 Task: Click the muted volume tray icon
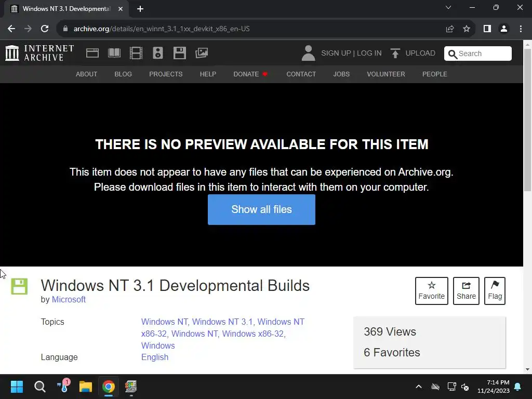click(465, 387)
